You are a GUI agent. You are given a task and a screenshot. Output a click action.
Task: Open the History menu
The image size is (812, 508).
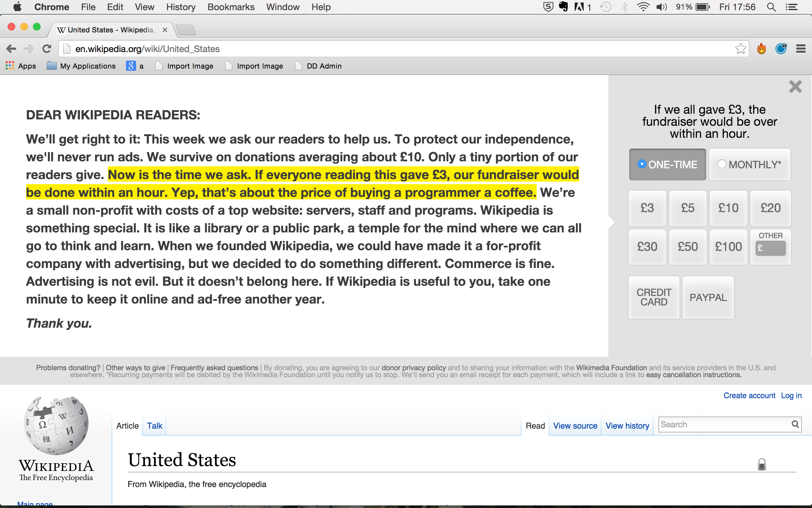point(181,7)
